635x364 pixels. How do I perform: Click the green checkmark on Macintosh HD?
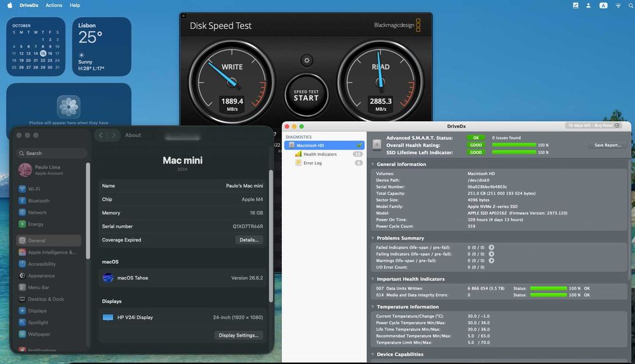point(359,145)
